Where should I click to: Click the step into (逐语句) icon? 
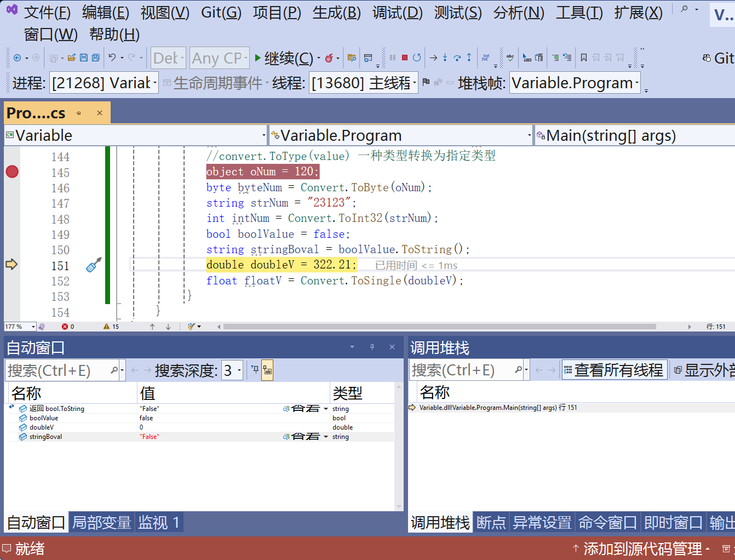pos(445,57)
